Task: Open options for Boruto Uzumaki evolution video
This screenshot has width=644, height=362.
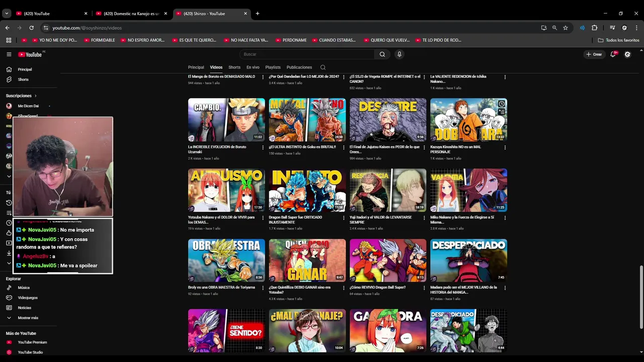Action: click(x=263, y=147)
